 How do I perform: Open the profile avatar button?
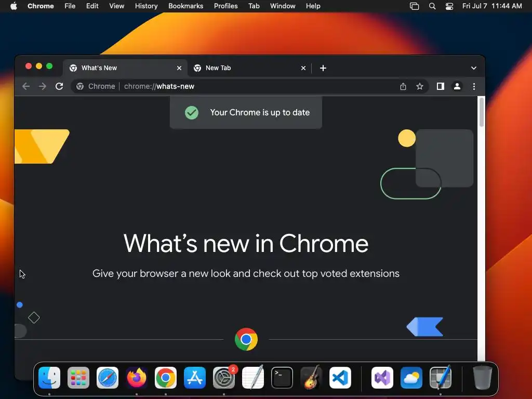457,87
